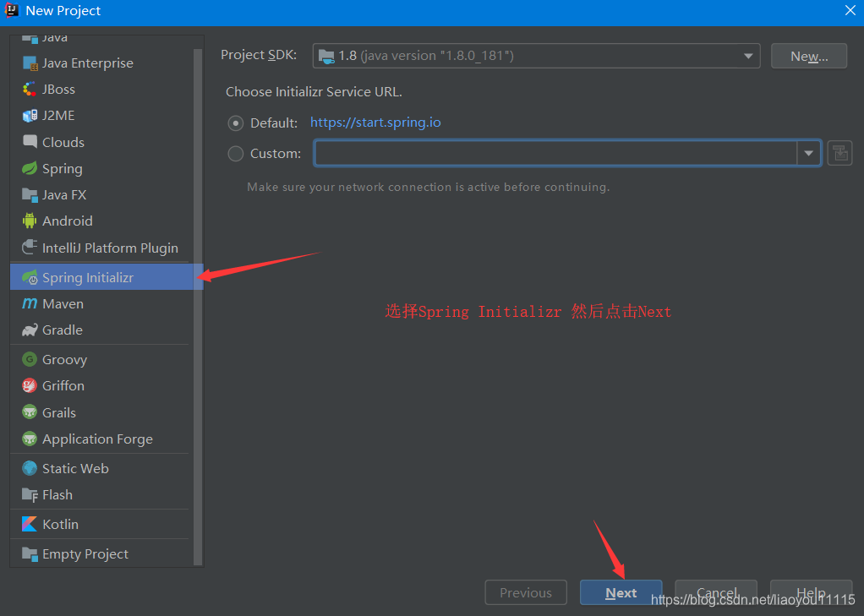
Task: Click the Gradle elephant icon
Action: [30, 330]
